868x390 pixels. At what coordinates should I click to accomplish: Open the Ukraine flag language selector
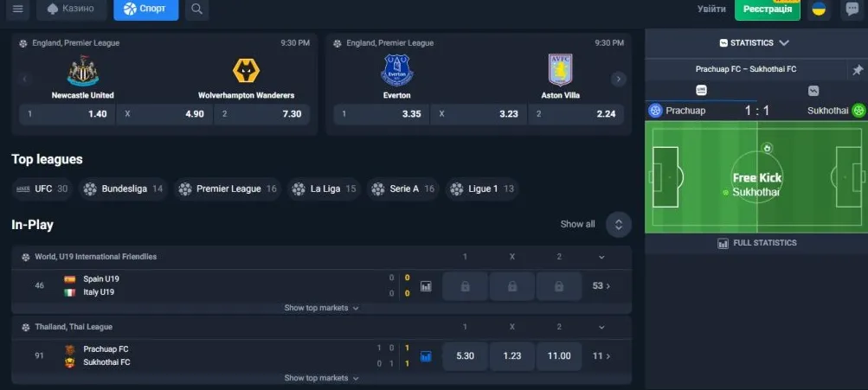819,10
